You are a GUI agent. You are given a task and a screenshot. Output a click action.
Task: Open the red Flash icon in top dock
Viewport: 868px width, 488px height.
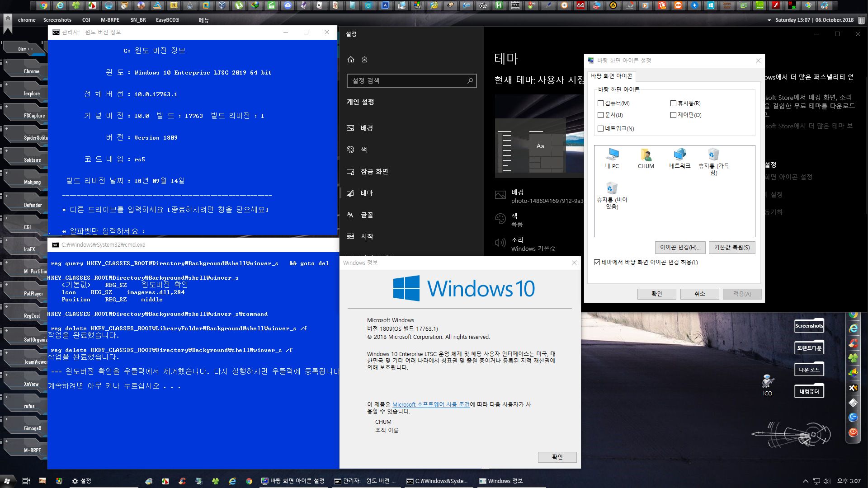[x=776, y=5]
